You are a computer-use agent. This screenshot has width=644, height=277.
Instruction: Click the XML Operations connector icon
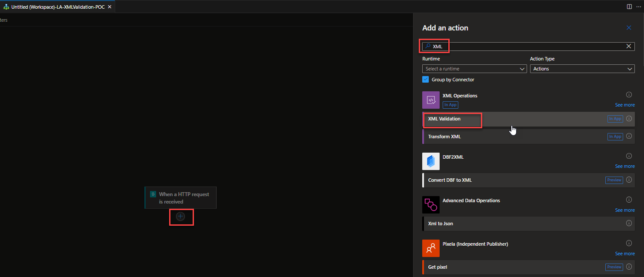tap(430, 100)
